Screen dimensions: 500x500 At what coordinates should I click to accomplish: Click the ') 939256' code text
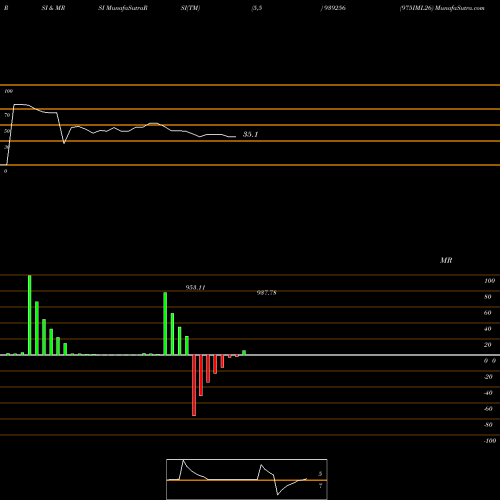point(333,8)
